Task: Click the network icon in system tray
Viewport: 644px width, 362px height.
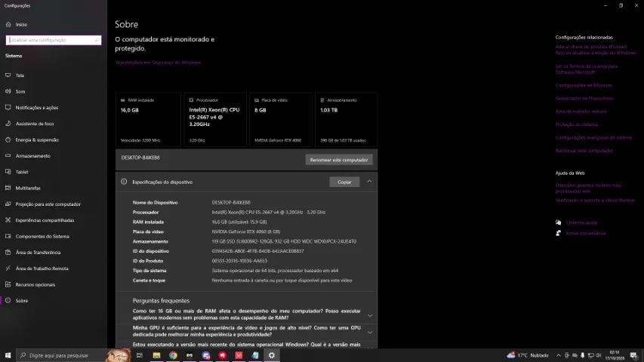Action: coord(590,355)
